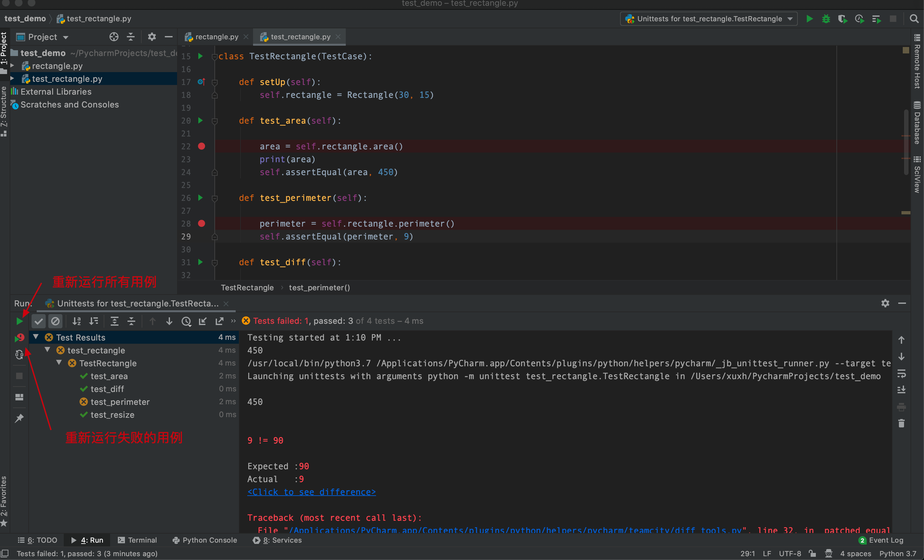
Task: Open the 8: Services tab
Action: (x=277, y=540)
